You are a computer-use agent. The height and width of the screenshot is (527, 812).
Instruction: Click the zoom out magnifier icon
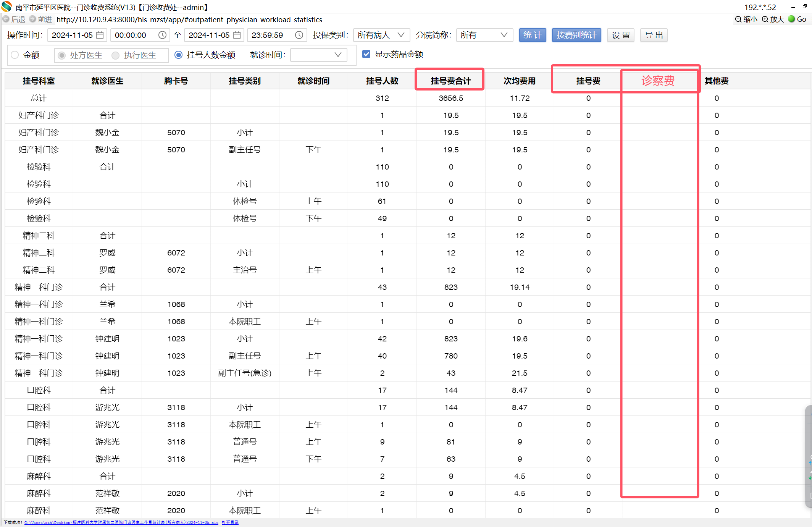coord(738,19)
